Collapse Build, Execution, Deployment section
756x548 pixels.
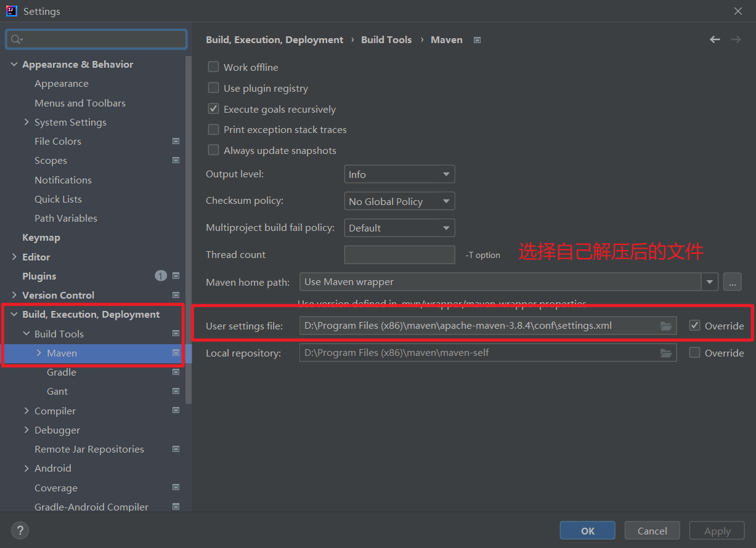pyautogui.click(x=14, y=314)
